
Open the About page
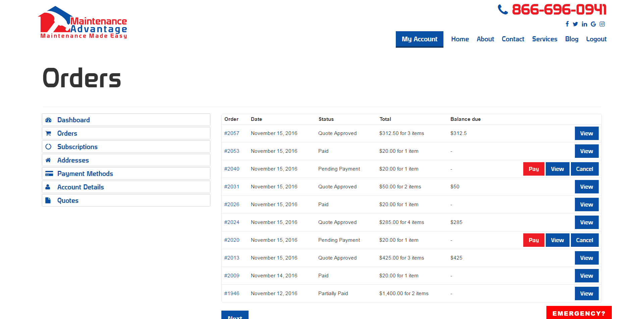pos(485,39)
